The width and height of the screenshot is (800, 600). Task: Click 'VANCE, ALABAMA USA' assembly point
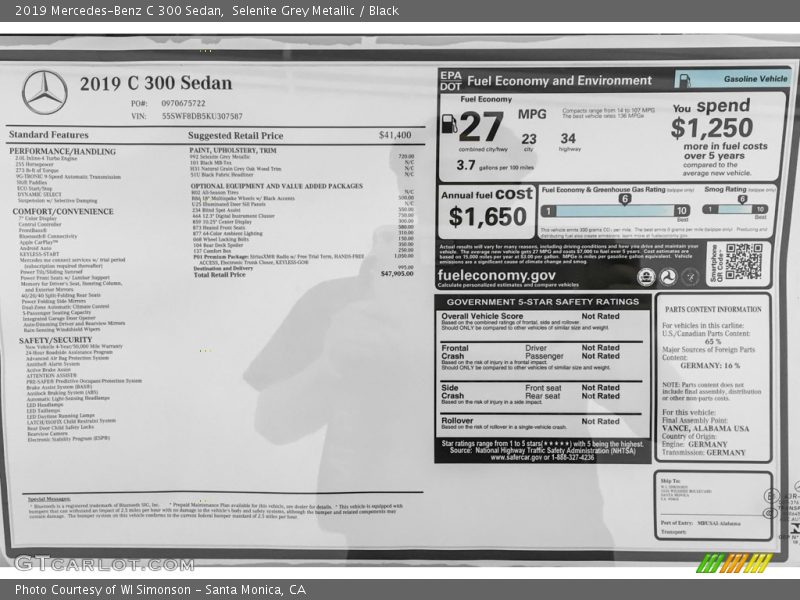tap(706, 429)
